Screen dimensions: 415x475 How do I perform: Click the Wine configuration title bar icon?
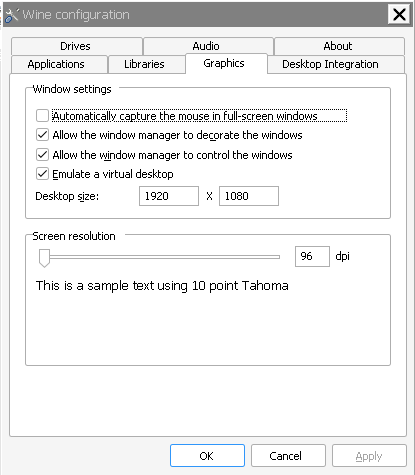coord(11,15)
